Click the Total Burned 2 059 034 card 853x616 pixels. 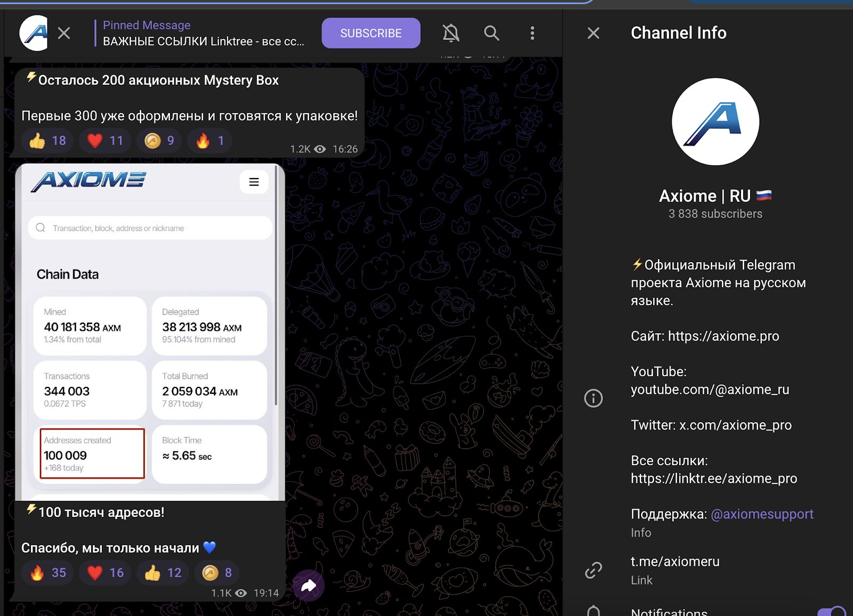[210, 390]
